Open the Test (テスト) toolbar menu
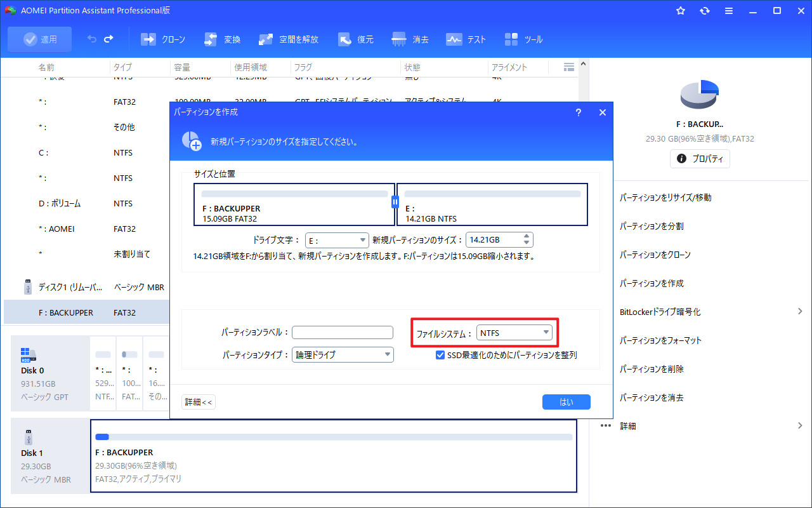 (466, 39)
